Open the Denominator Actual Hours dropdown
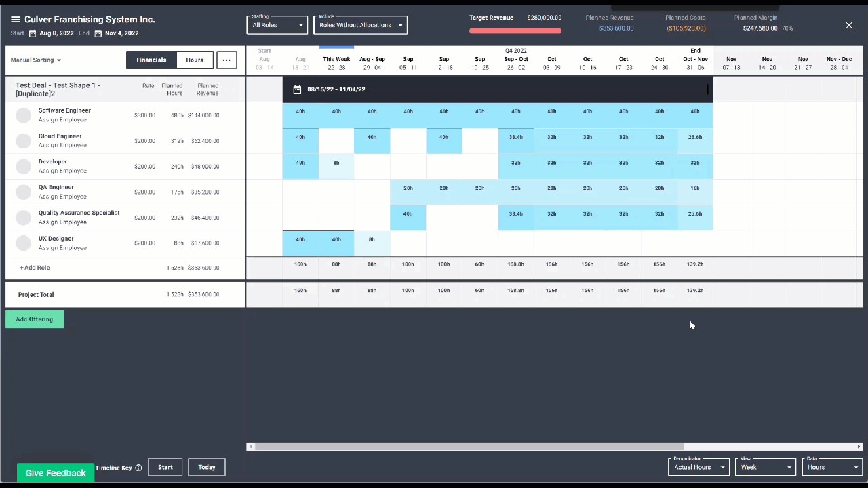 (698, 467)
